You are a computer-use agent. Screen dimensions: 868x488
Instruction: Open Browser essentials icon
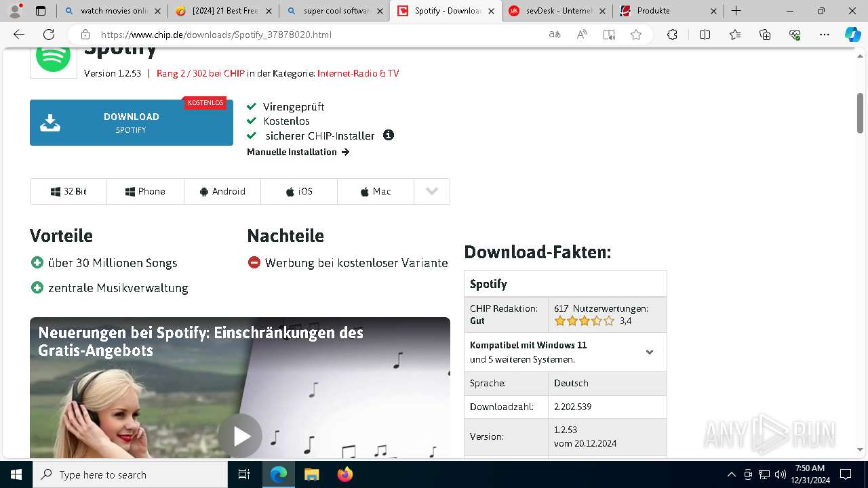click(795, 35)
